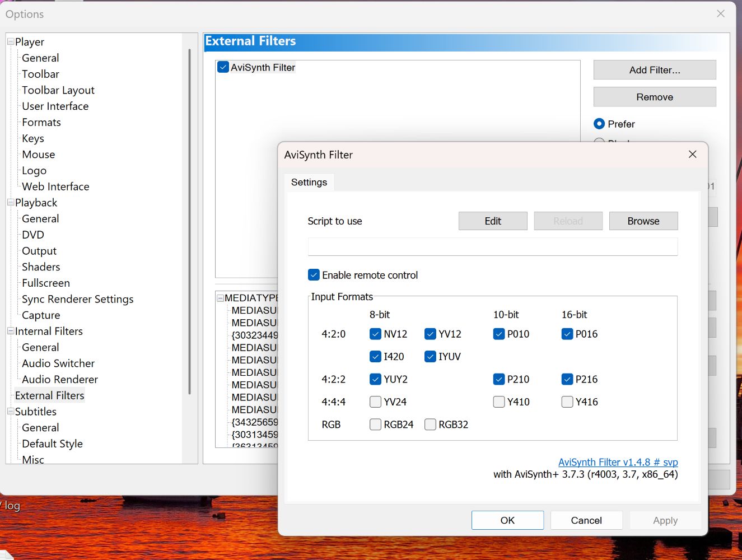Uncheck the I420 format
This screenshot has height=560, width=742.
click(375, 356)
